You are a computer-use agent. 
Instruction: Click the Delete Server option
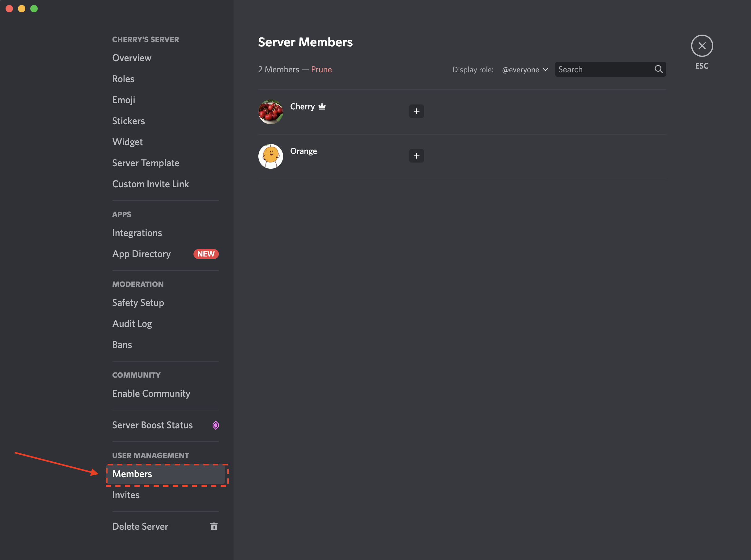(139, 526)
